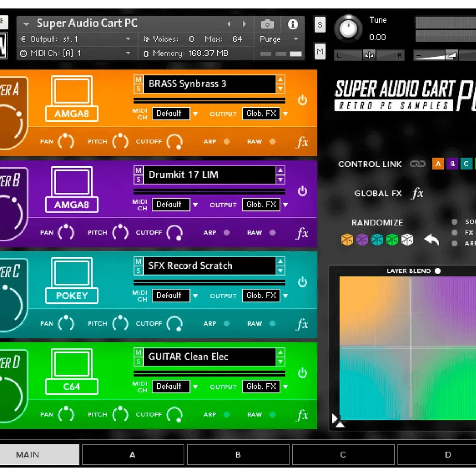Toggle Layer C power button

(302, 282)
